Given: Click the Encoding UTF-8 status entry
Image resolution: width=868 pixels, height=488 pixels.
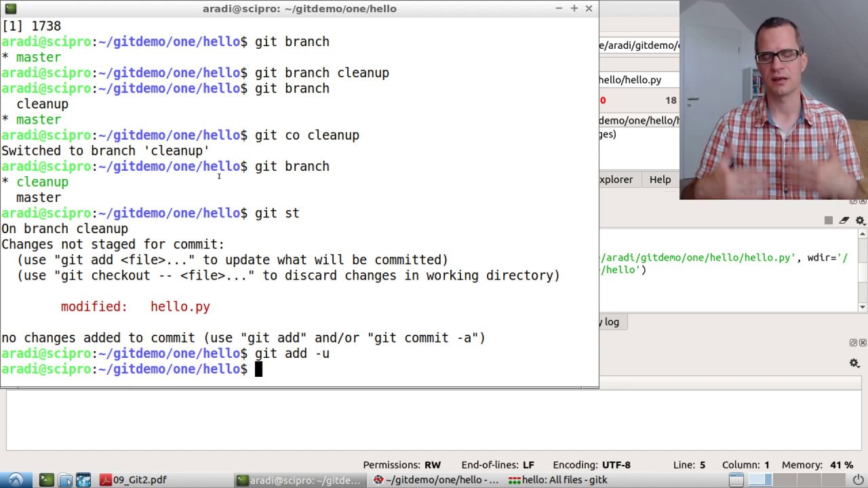Looking at the screenshot, I should [592, 465].
